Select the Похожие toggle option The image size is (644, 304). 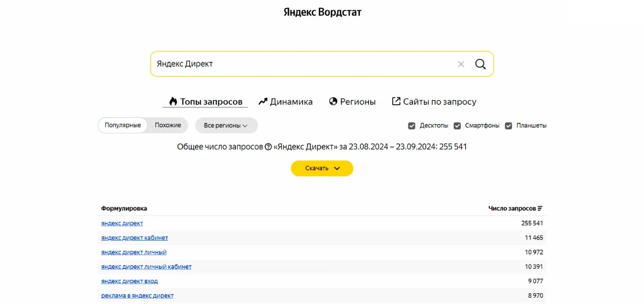(168, 125)
